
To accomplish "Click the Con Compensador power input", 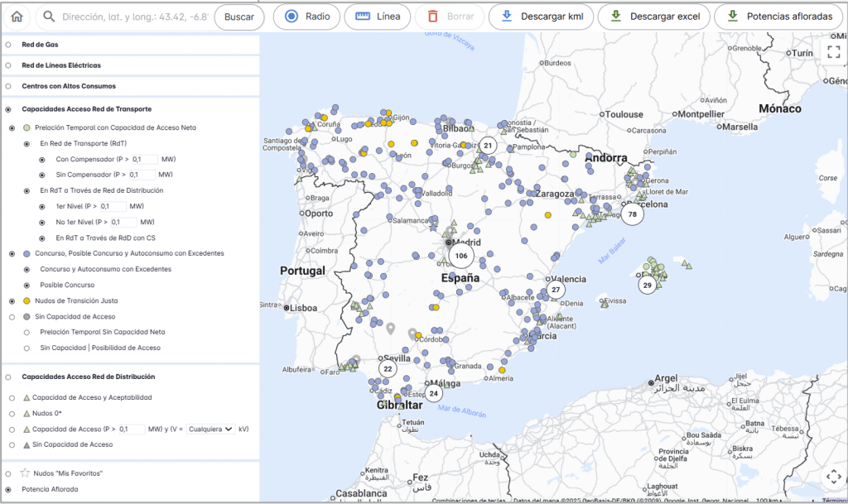I will (143, 159).
